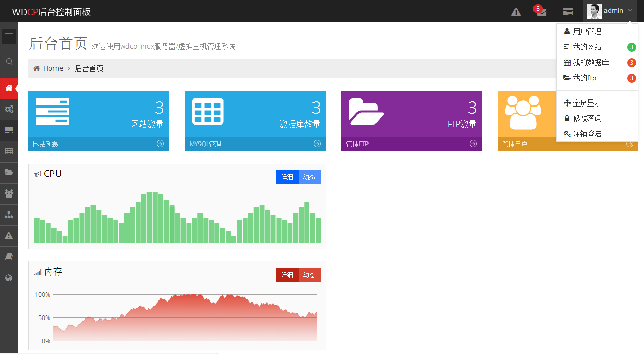Click the folder icon in left sidebar
Screen dimensions: 644x354
[9, 172]
